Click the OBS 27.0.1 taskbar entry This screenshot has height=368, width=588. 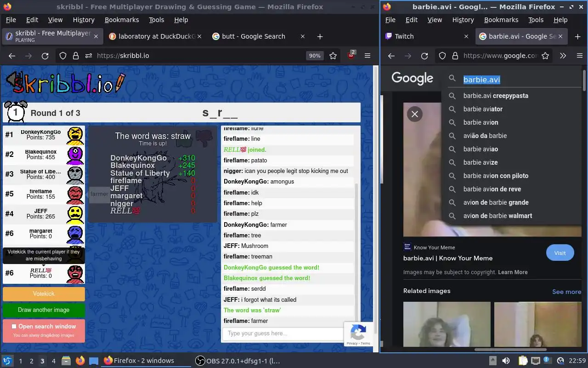(237, 361)
